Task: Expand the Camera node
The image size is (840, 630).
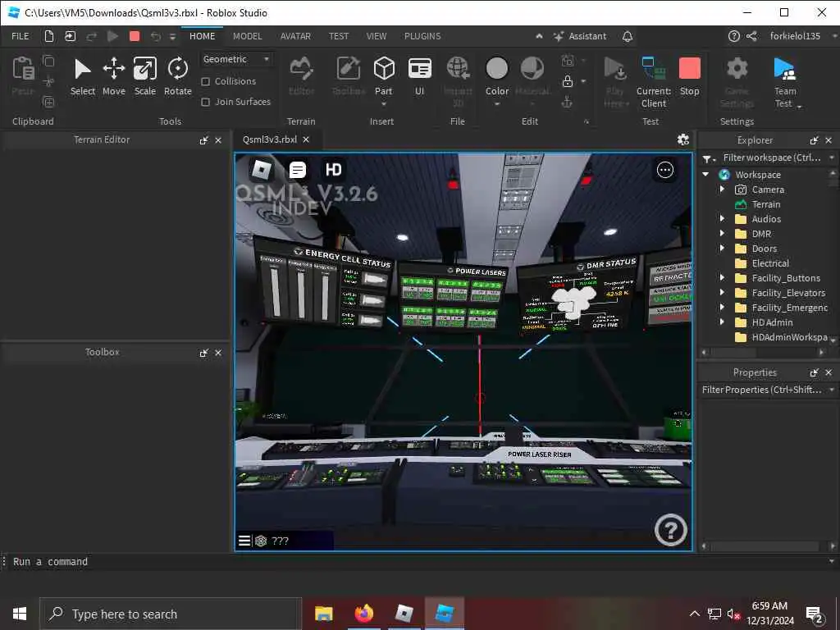Action: point(722,189)
